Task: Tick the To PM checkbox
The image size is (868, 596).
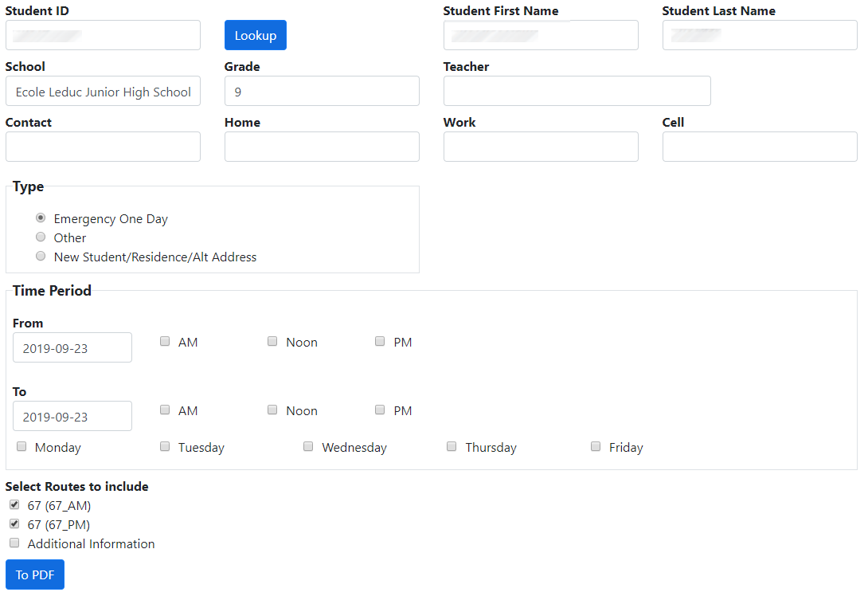Action: [x=380, y=410]
